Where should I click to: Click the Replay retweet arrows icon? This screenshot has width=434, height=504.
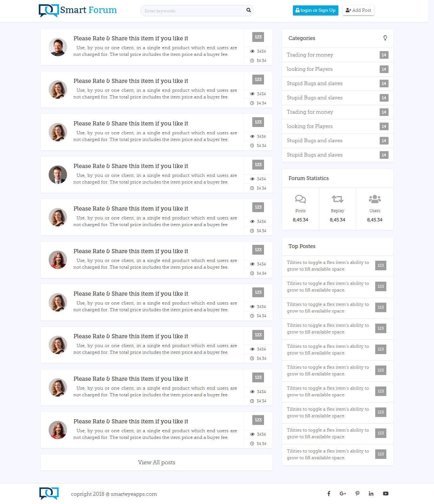click(x=337, y=199)
